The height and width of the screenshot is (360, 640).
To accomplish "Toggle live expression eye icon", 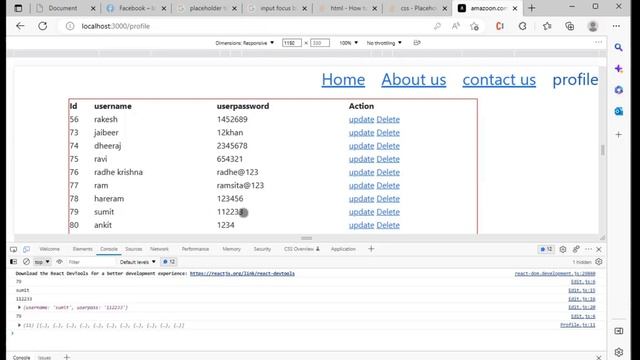I will click(x=60, y=262).
